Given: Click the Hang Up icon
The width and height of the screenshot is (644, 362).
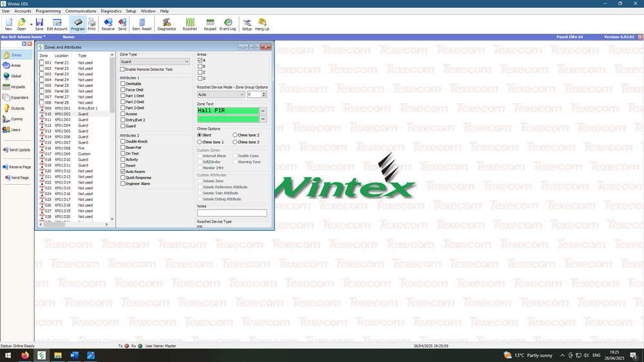Looking at the screenshot, I should pos(262,24).
